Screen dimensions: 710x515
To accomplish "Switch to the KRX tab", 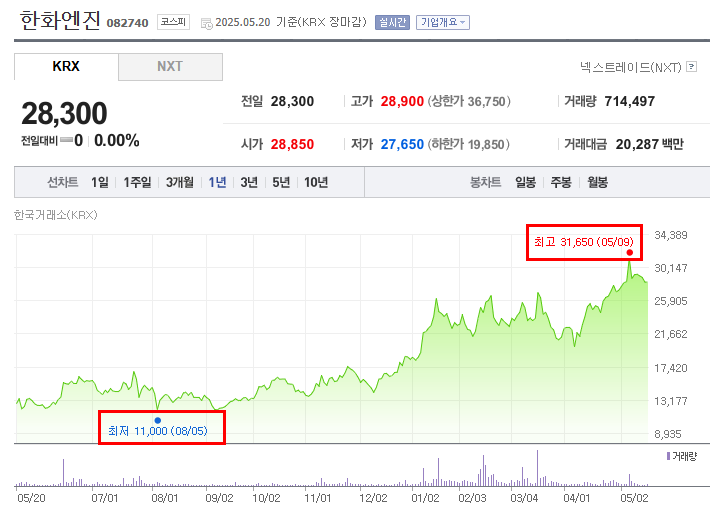I will pos(66,67).
